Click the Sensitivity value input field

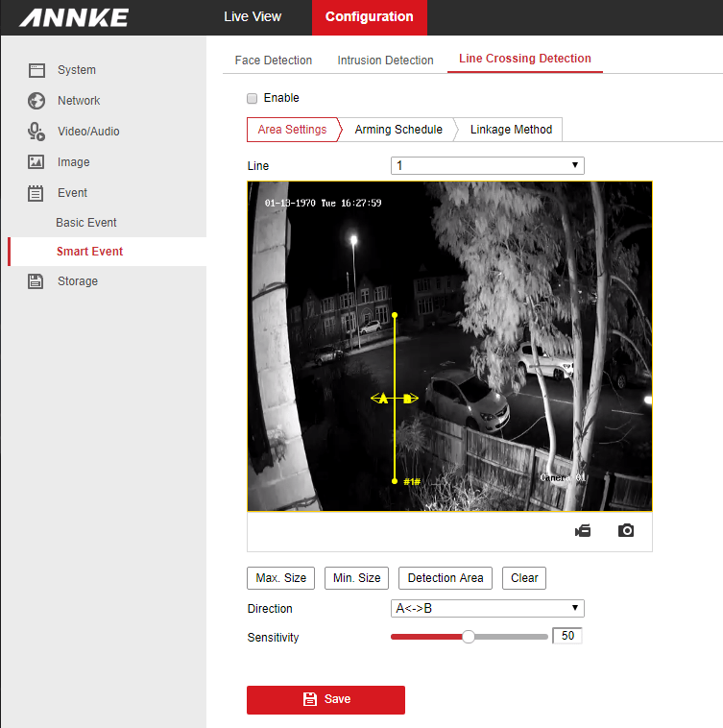click(x=567, y=636)
